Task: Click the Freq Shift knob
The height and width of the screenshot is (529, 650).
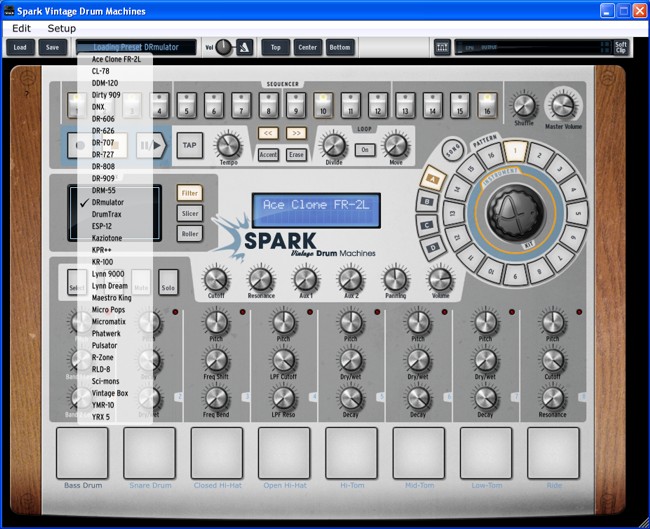Action: [x=216, y=360]
